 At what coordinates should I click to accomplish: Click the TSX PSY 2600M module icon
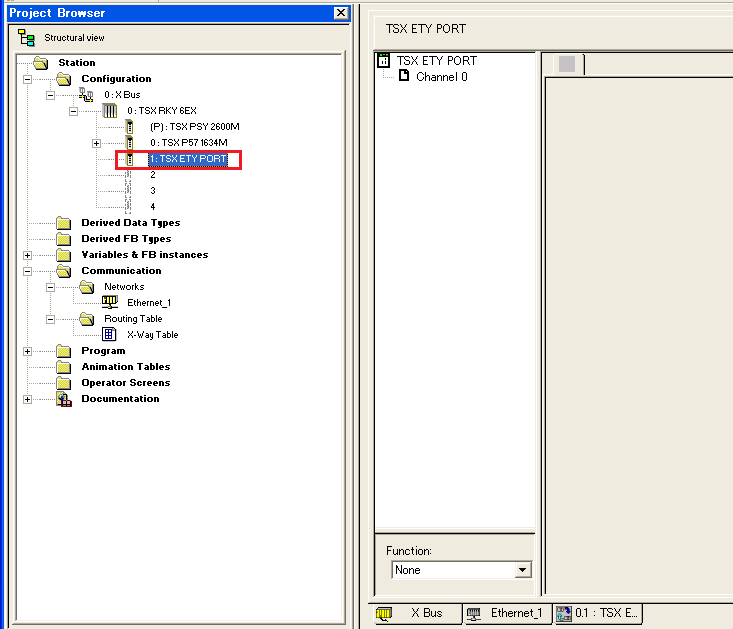(129, 127)
